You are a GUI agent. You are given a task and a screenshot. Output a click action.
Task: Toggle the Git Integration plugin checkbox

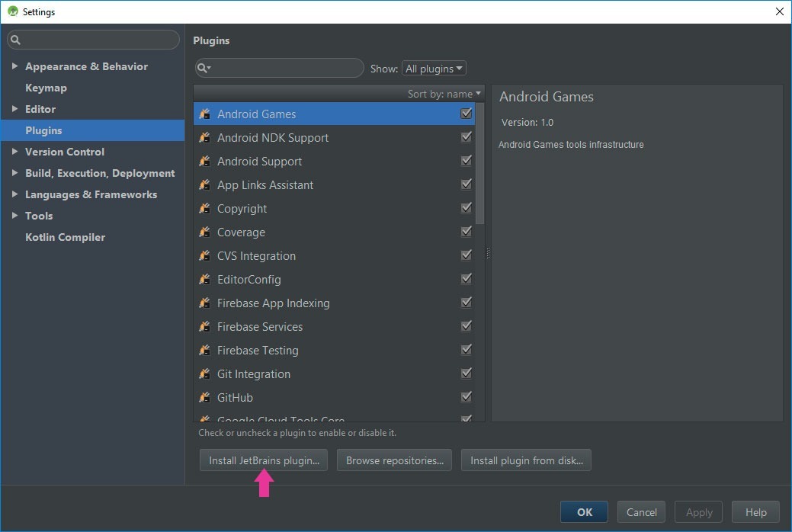tap(467, 373)
